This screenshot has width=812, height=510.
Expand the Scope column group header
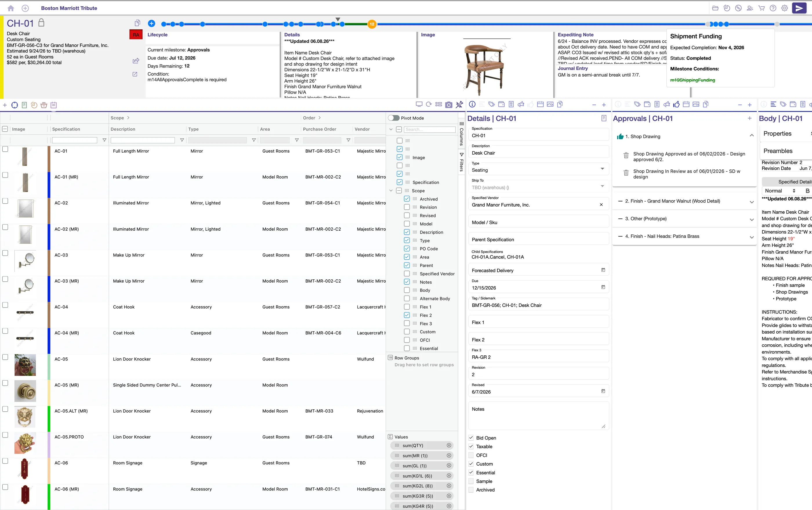click(x=128, y=118)
